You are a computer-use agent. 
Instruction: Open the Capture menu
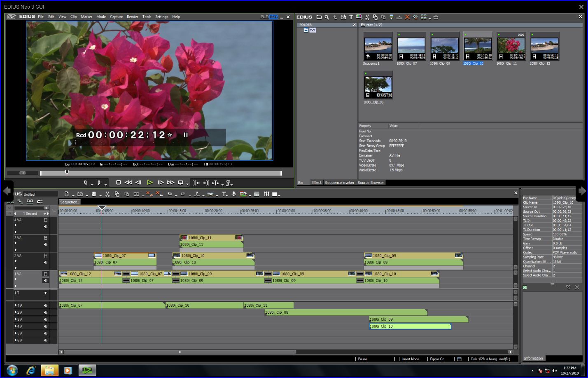tap(116, 17)
